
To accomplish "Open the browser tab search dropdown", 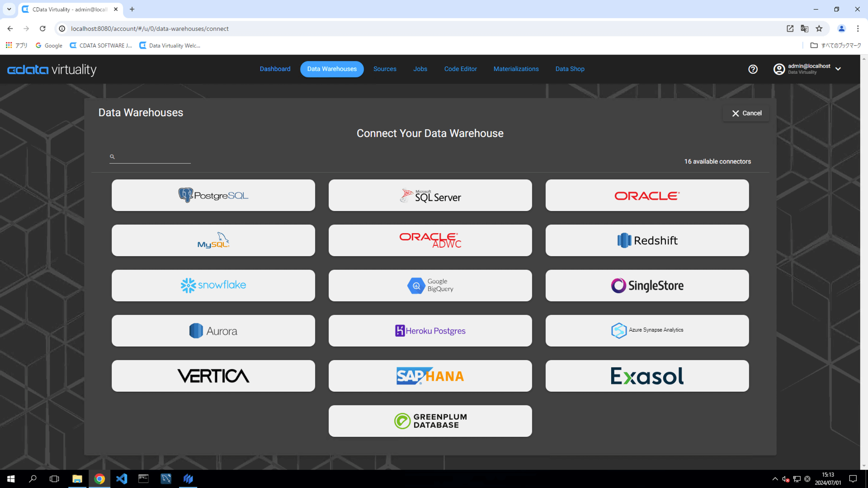I will click(x=9, y=9).
